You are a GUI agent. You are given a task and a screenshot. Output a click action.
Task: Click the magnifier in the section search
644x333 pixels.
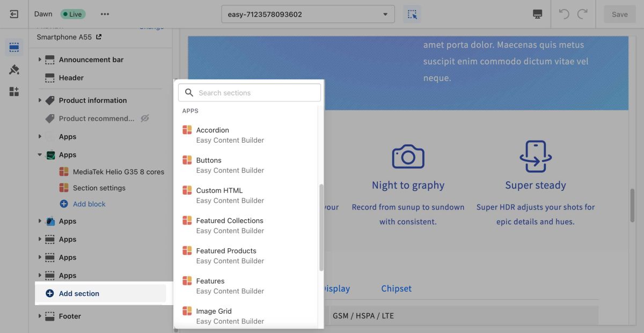(x=189, y=93)
